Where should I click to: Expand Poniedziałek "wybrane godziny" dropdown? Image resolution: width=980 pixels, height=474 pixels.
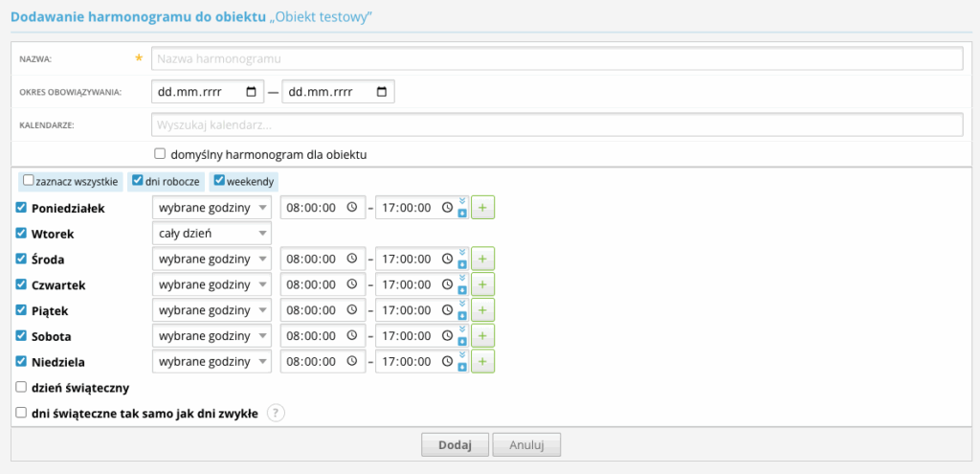(212, 208)
